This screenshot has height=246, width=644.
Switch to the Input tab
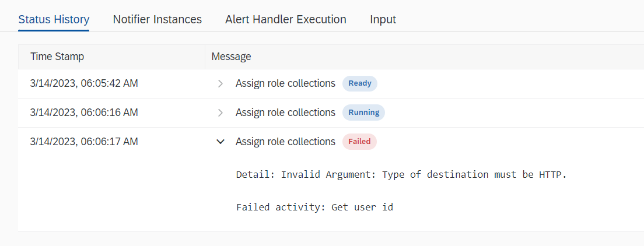pyautogui.click(x=383, y=19)
